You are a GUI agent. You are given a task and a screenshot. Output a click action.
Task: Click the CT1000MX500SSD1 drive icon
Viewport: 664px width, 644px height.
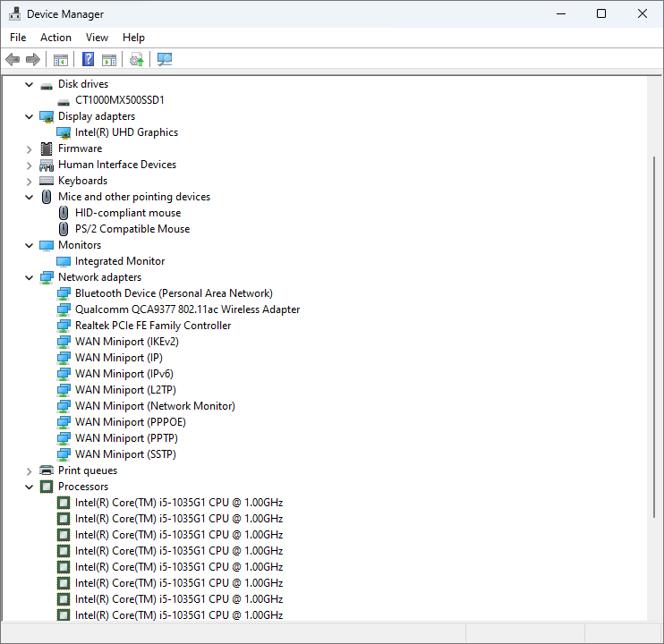pos(64,102)
